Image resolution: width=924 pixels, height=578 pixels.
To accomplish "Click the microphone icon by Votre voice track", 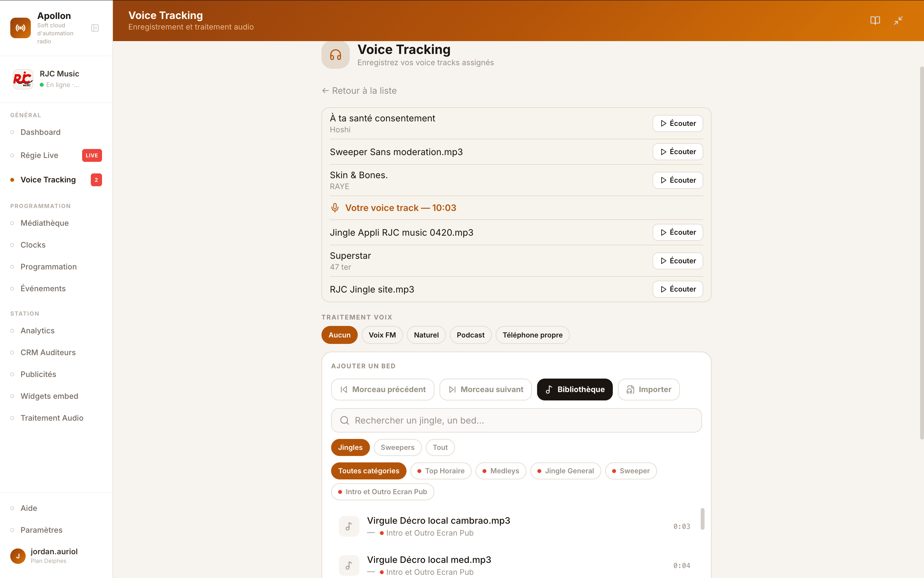I will coord(335,207).
